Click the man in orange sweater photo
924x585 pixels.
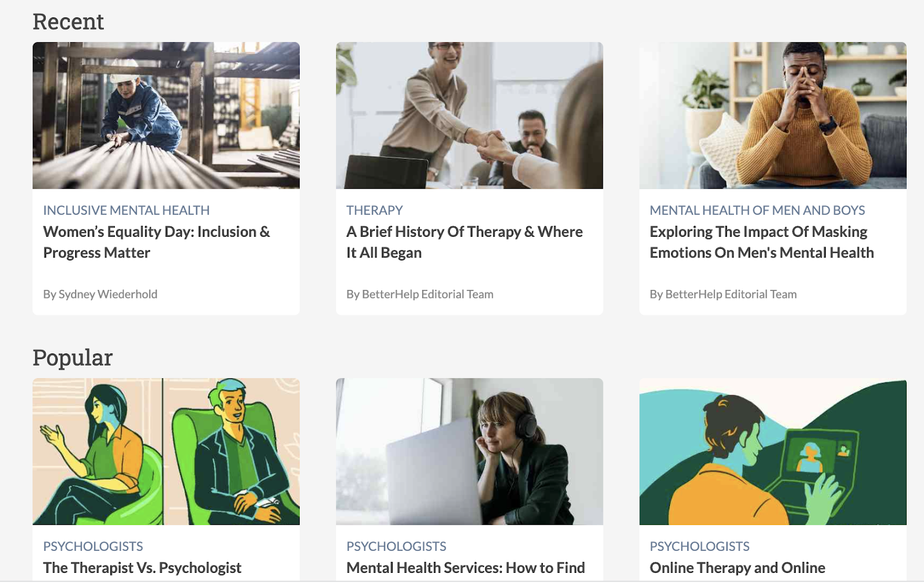pyautogui.click(x=773, y=115)
